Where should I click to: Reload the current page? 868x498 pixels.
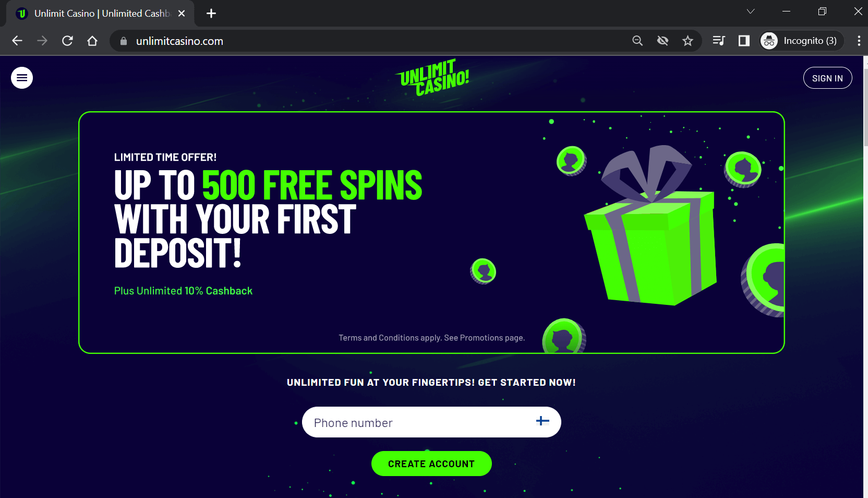[x=67, y=41]
